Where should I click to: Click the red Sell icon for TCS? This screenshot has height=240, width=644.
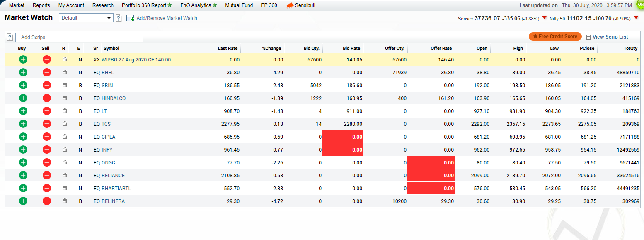click(x=46, y=124)
